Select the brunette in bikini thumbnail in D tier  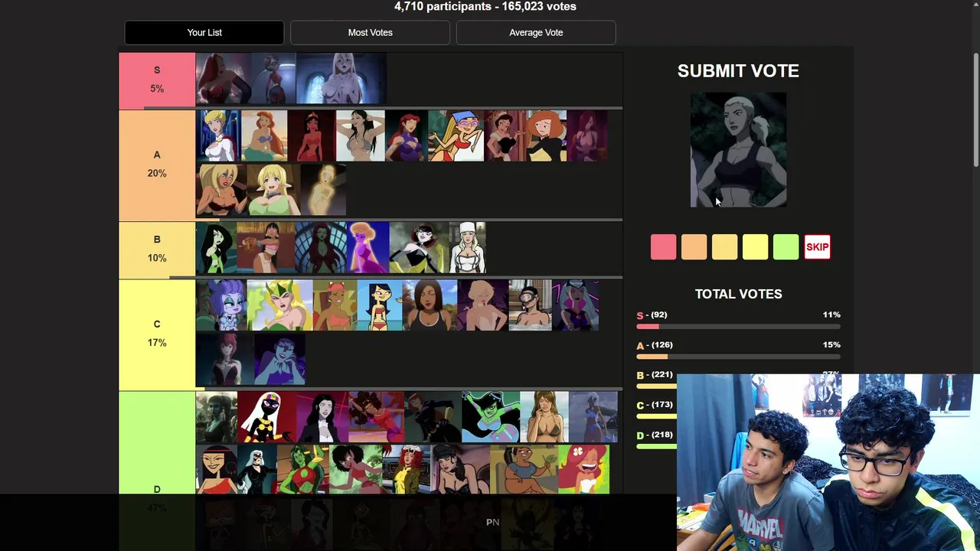click(544, 417)
